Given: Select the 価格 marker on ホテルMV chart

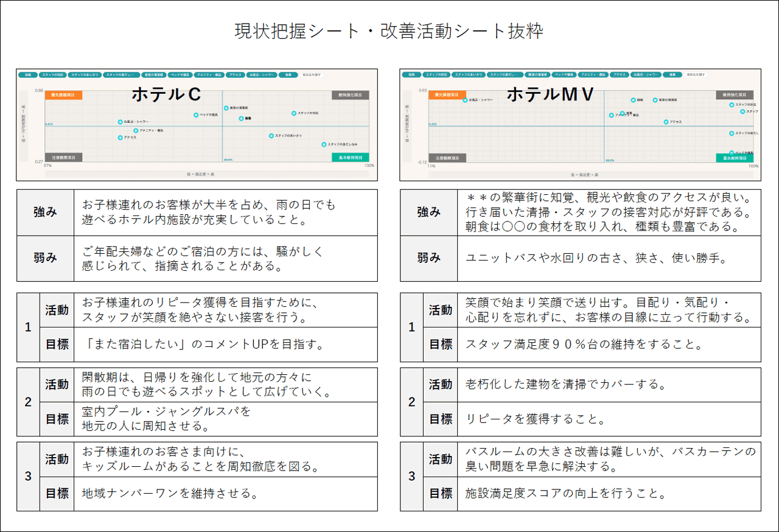Looking at the screenshot, I should click(x=633, y=99).
